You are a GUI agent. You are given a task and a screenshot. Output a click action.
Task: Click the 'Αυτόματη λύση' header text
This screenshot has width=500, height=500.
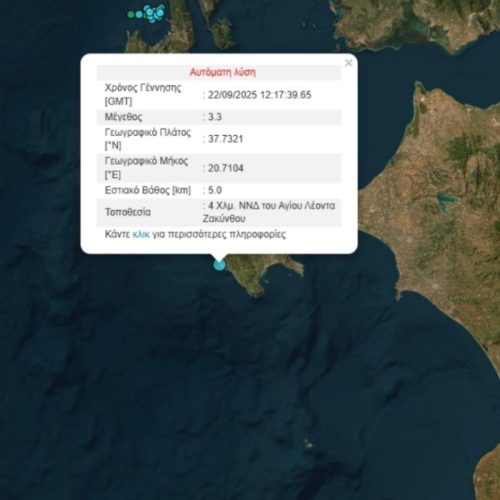(223, 72)
